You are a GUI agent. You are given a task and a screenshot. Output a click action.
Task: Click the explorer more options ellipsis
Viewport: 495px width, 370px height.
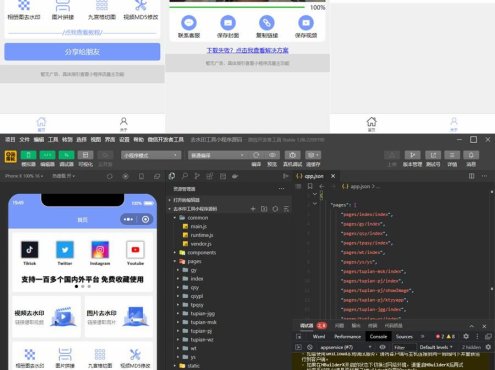pyautogui.click(x=282, y=189)
